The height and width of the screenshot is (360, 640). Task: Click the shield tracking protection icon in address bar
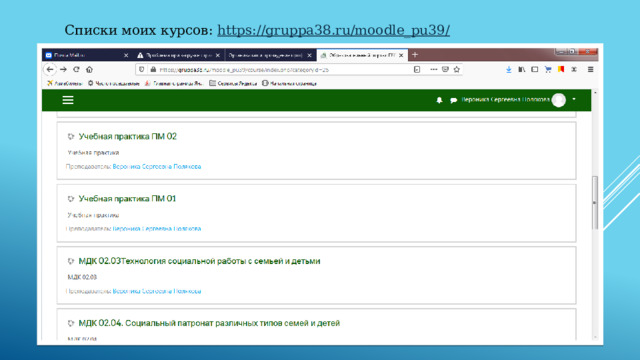click(142, 69)
